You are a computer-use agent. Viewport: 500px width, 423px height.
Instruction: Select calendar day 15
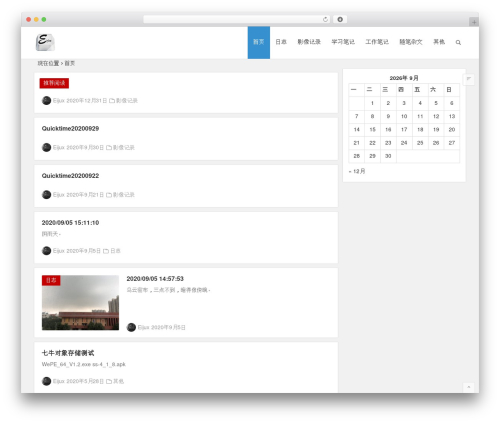tap(372, 130)
